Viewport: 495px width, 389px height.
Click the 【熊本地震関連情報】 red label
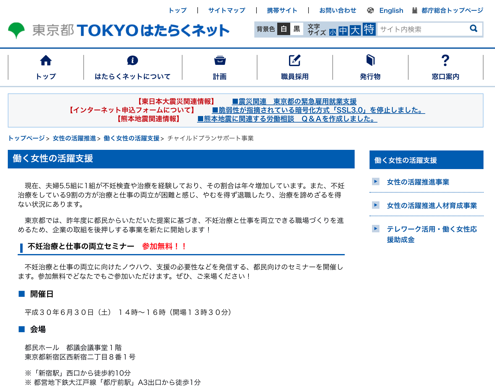pyautogui.click(x=148, y=119)
